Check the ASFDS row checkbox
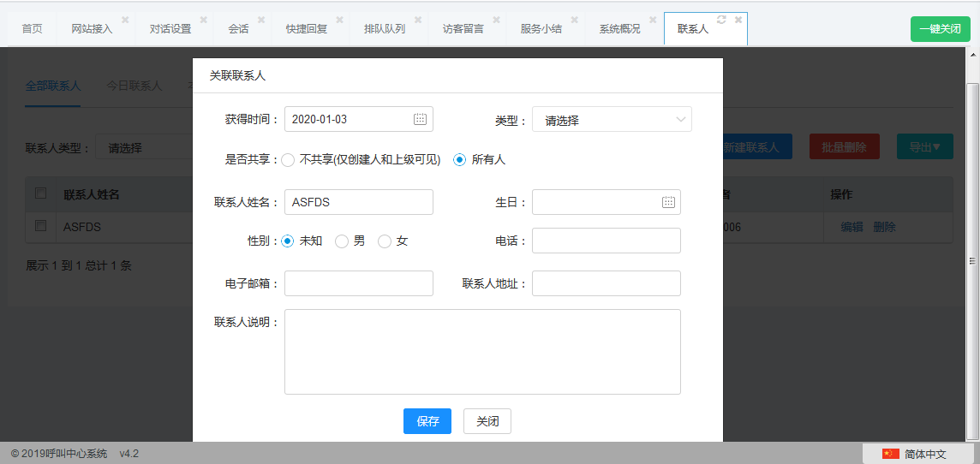Screen dimensions: 980x464 coord(40,226)
